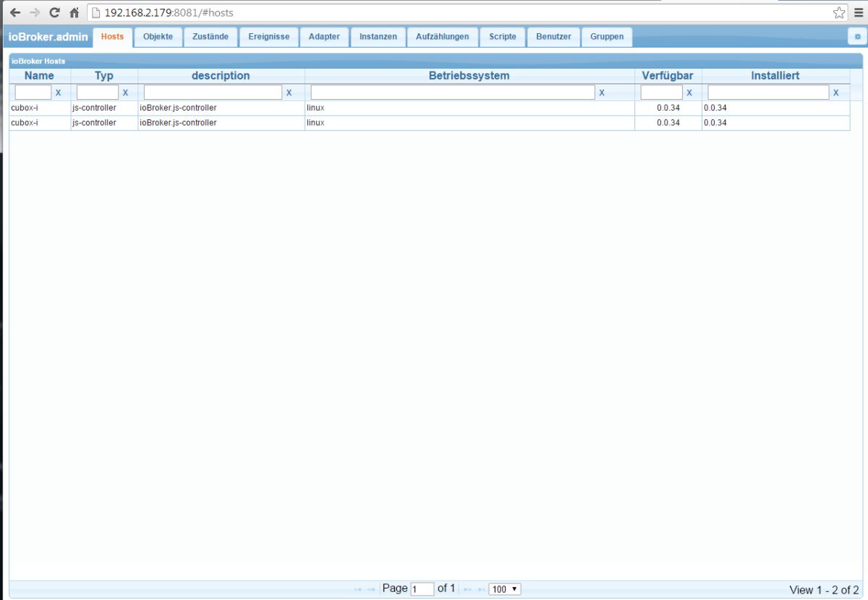Sort by the description column header
The width and height of the screenshot is (868, 600).
pos(221,76)
